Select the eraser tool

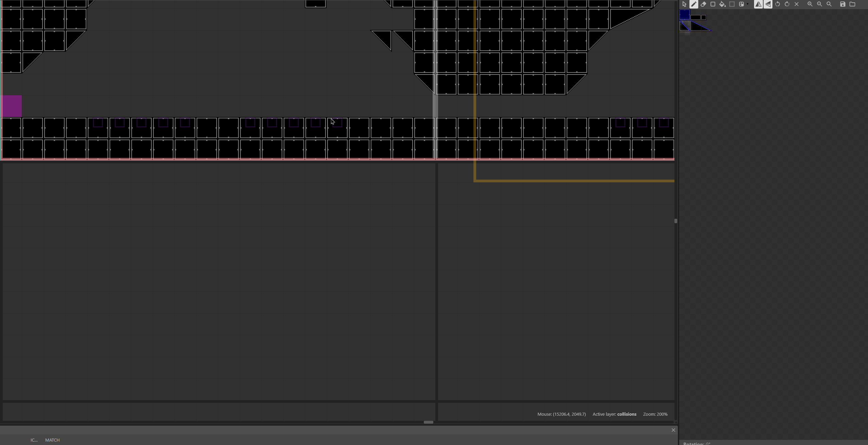tap(704, 4)
